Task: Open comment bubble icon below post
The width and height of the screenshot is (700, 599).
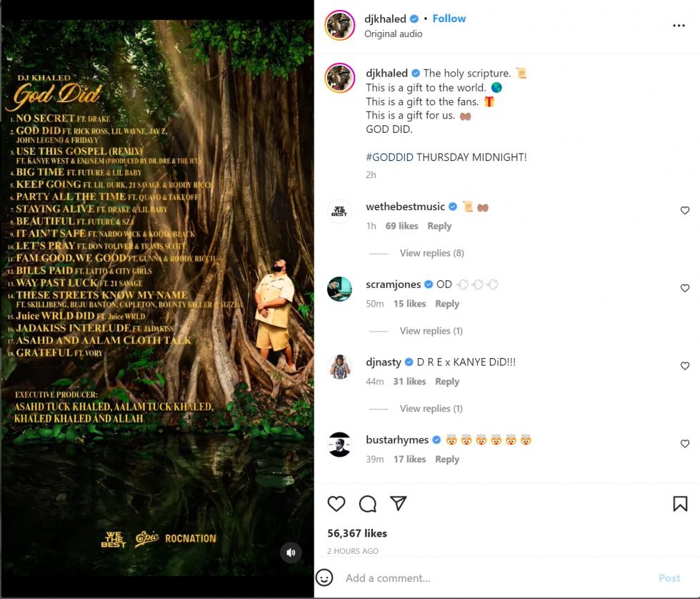Action: [367, 503]
